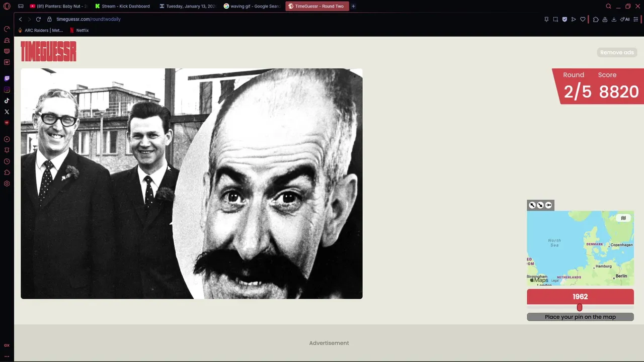Reload the page
This screenshot has height=362, width=644.
tap(38, 19)
